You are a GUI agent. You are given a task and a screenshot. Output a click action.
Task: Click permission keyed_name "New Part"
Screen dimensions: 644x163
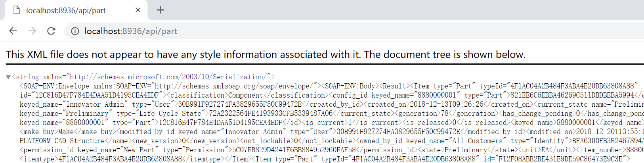pos(118,150)
